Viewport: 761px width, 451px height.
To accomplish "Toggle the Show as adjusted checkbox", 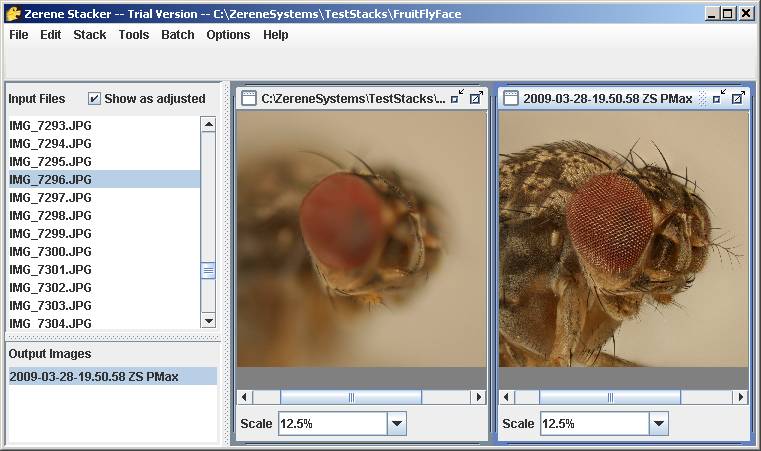I will 94,99.
